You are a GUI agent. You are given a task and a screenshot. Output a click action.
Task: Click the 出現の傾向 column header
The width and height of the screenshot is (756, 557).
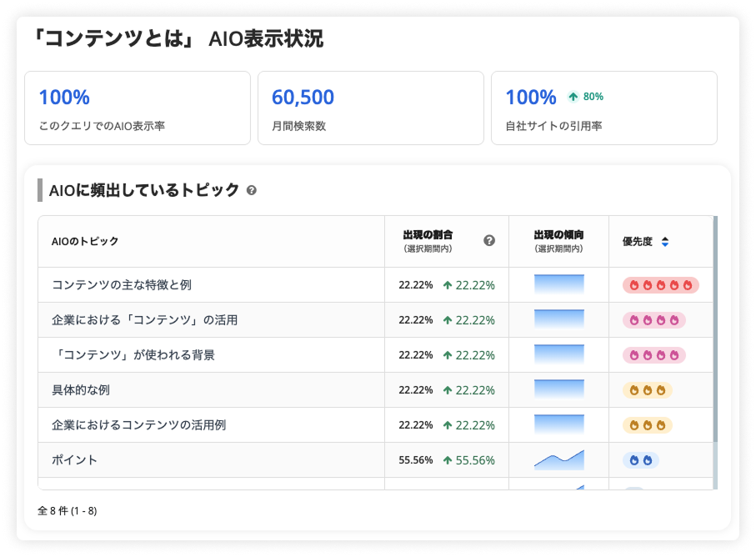pyautogui.click(x=558, y=242)
